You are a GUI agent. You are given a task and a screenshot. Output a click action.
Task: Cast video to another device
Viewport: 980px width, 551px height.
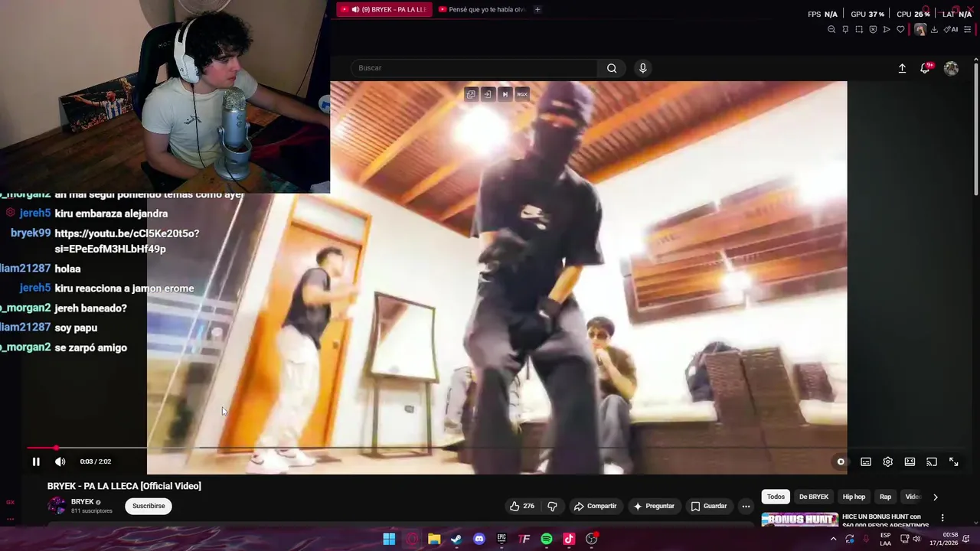coord(932,461)
